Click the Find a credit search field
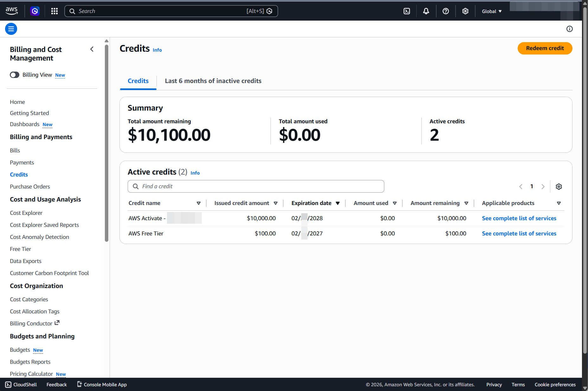The image size is (588, 391). [256, 186]
